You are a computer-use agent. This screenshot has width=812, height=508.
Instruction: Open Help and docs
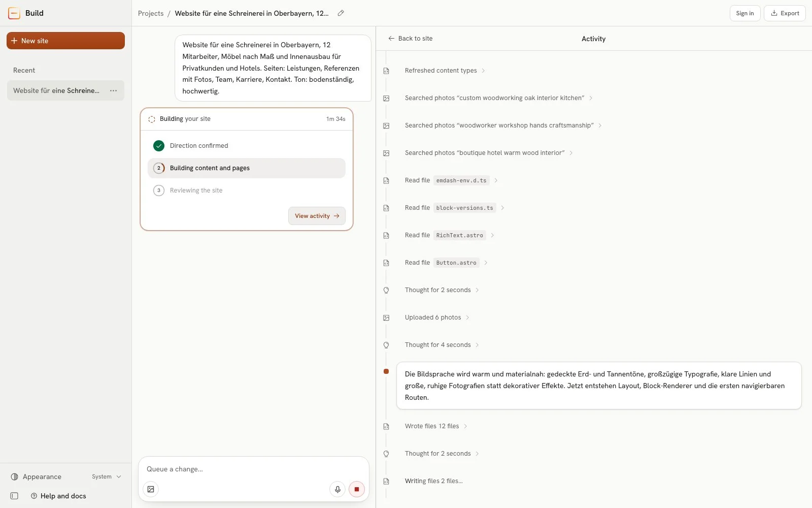pos(58,496)
